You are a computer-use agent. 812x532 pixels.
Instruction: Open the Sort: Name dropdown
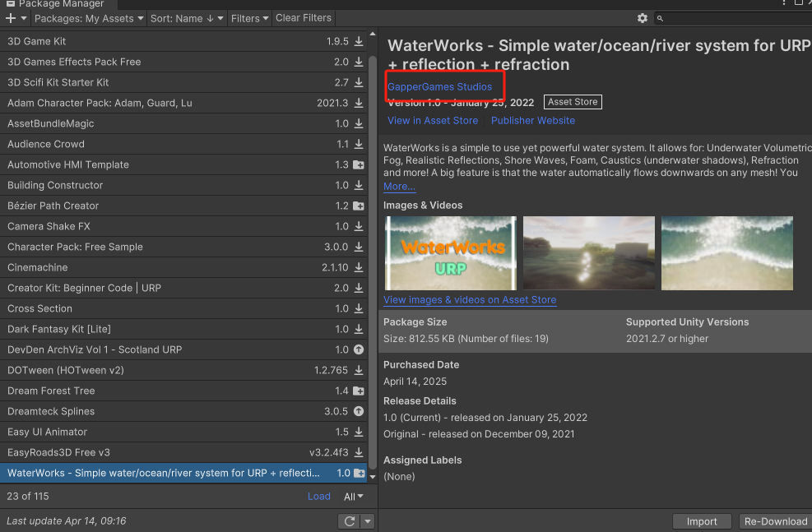186,18
